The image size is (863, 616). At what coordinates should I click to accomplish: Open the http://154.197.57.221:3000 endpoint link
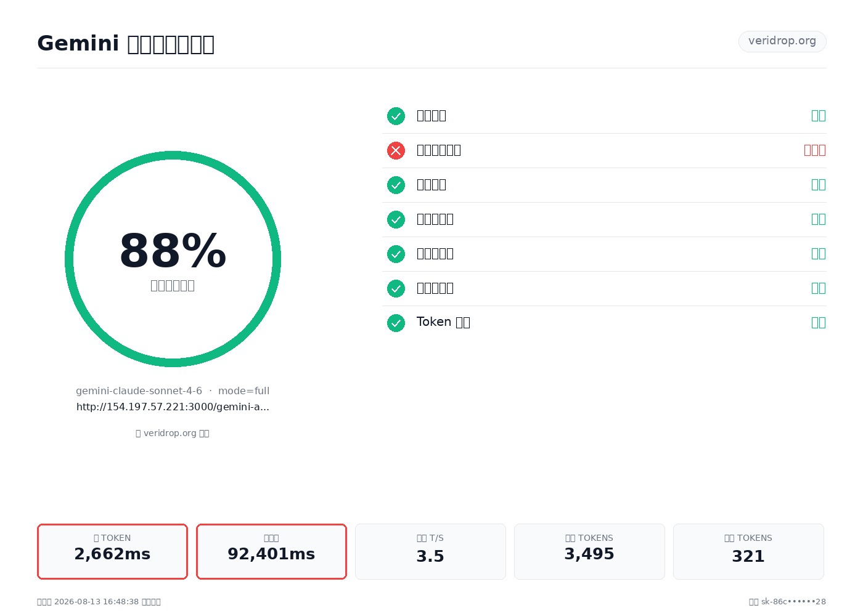(173, 407)
